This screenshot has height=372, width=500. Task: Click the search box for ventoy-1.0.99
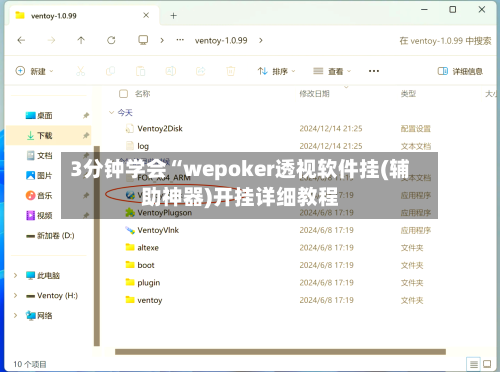point(445,41)
